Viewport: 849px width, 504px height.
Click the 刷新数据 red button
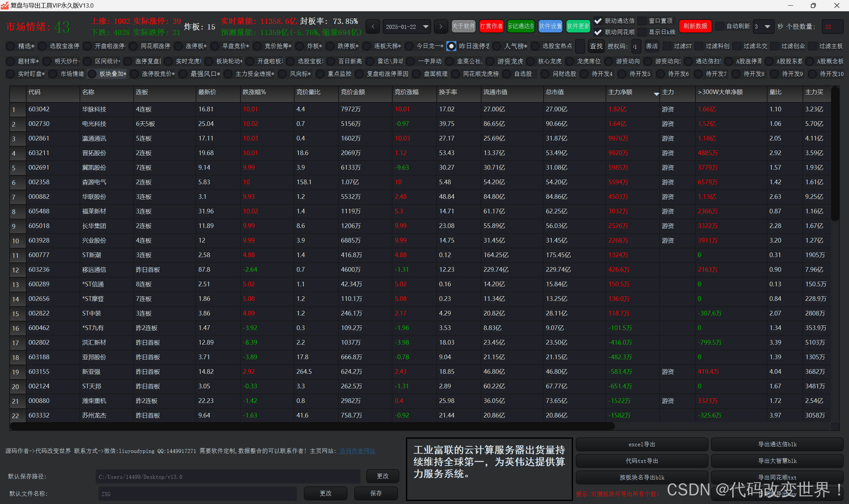coord(695,26)
